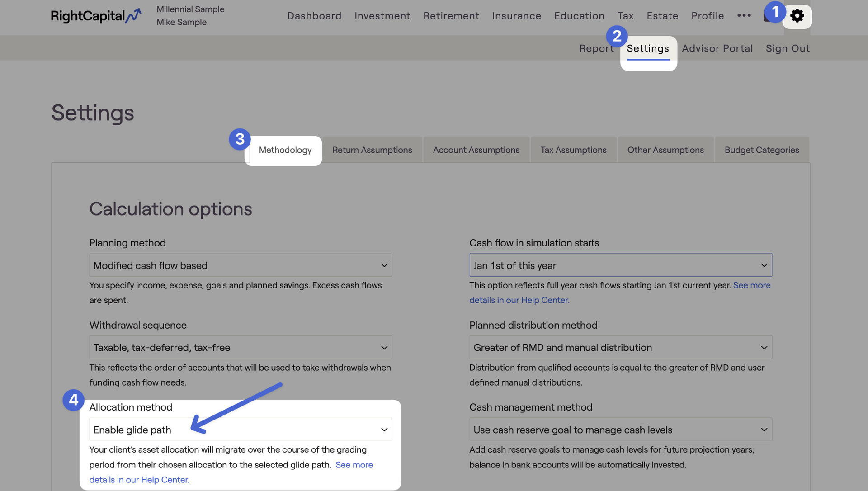Navigate to Dashboard in top menu
868x491 pixels.
314,16
